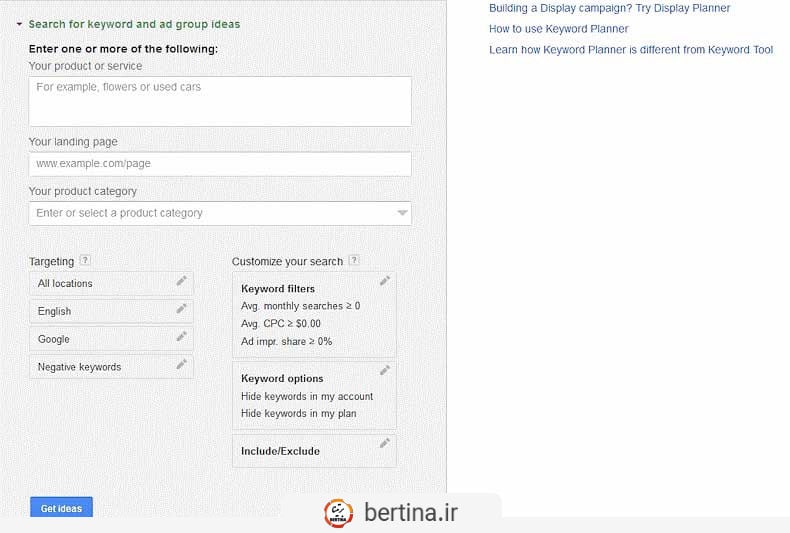Click the Include/Exclude edit pencil
The width and height of the screenshot is (790, 533).
click(x=385, y=443)
